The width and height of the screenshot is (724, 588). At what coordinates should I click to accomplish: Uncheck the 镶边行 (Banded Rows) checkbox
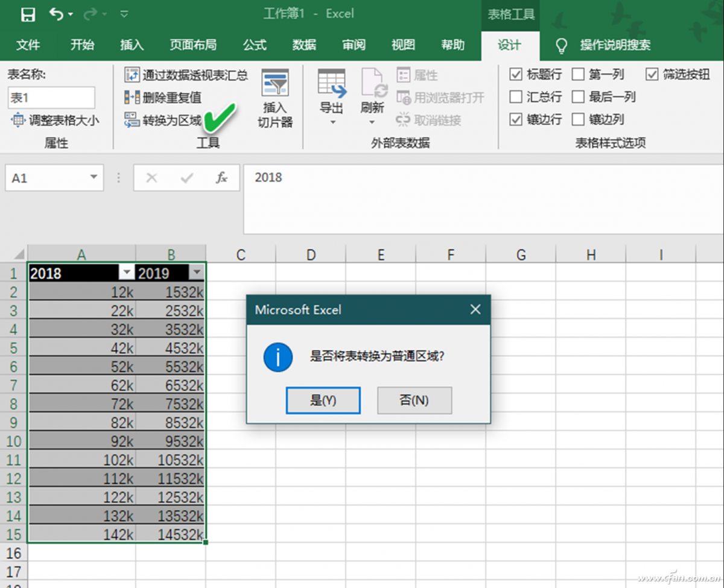point(516,119)
